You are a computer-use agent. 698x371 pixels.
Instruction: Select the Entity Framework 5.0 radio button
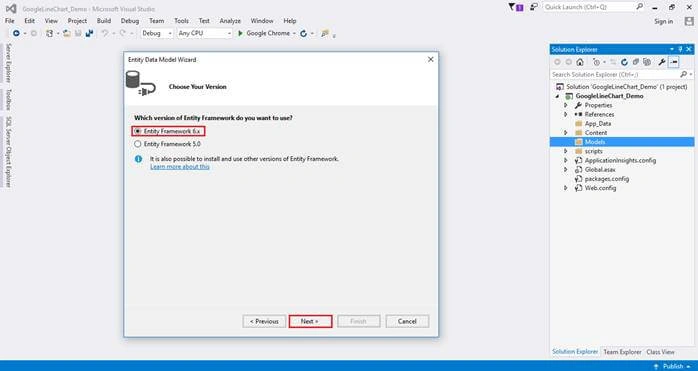pos(138,144)
